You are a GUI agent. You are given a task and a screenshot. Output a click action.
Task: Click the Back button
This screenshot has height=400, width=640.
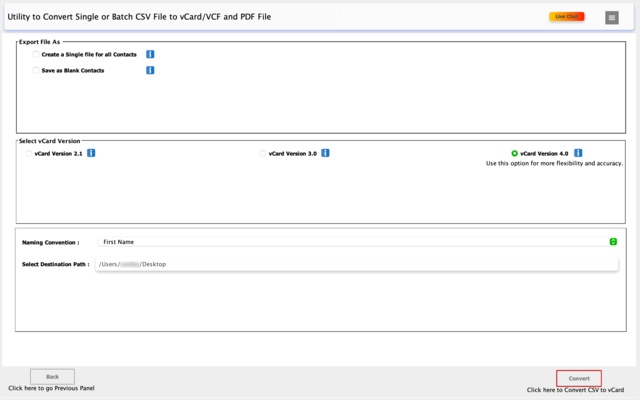click(x=52, y=377)
